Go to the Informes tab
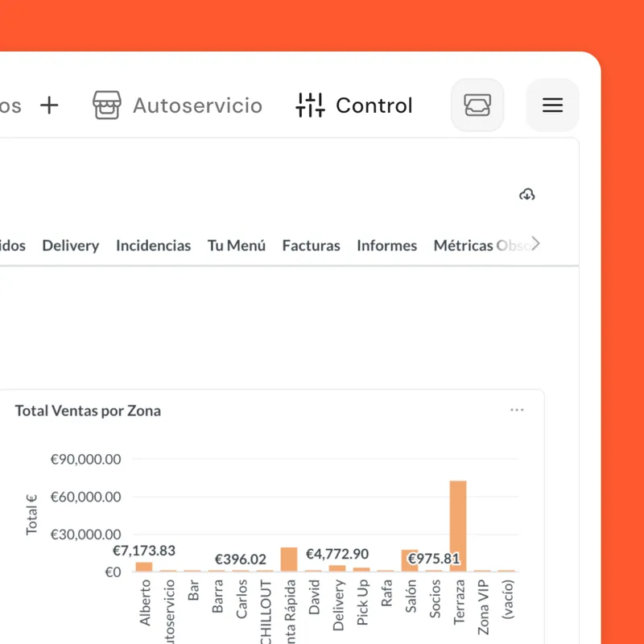 pos(386,246)
